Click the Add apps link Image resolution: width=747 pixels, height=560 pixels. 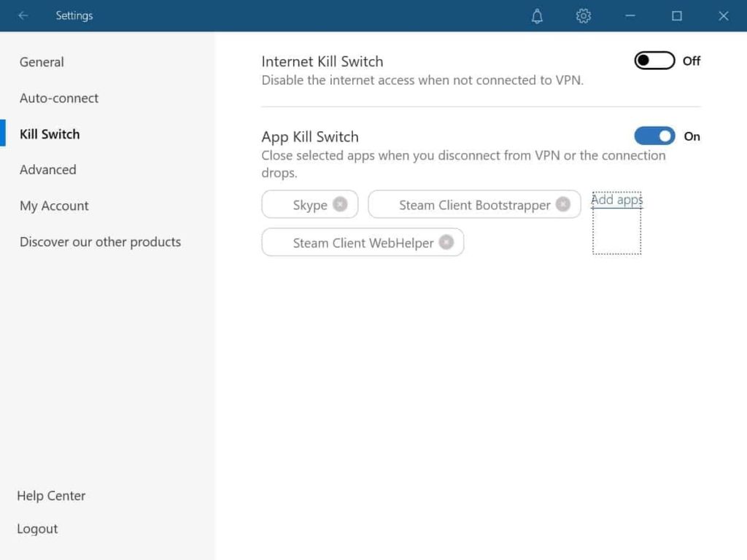(x=616, y=200)
